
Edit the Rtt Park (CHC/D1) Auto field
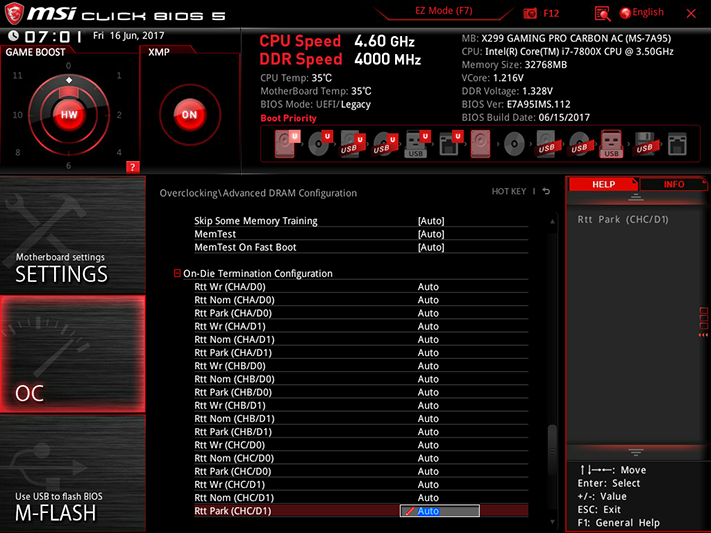coord(439,511)
